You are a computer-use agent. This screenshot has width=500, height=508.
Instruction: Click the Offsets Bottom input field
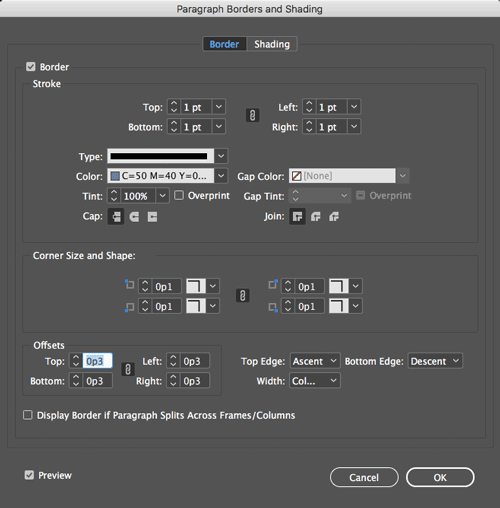[x=97, y=381]
